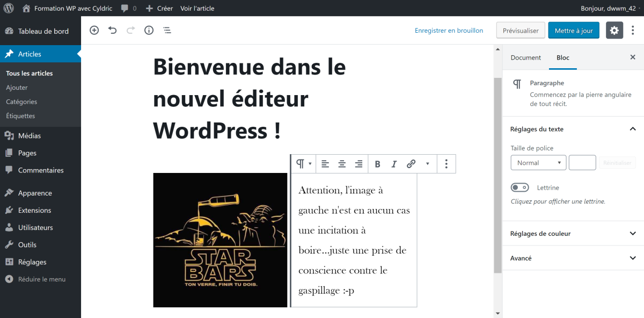Open the Pages menu
This screenshot has width=644, height=318.
click(x=40, y=153)
